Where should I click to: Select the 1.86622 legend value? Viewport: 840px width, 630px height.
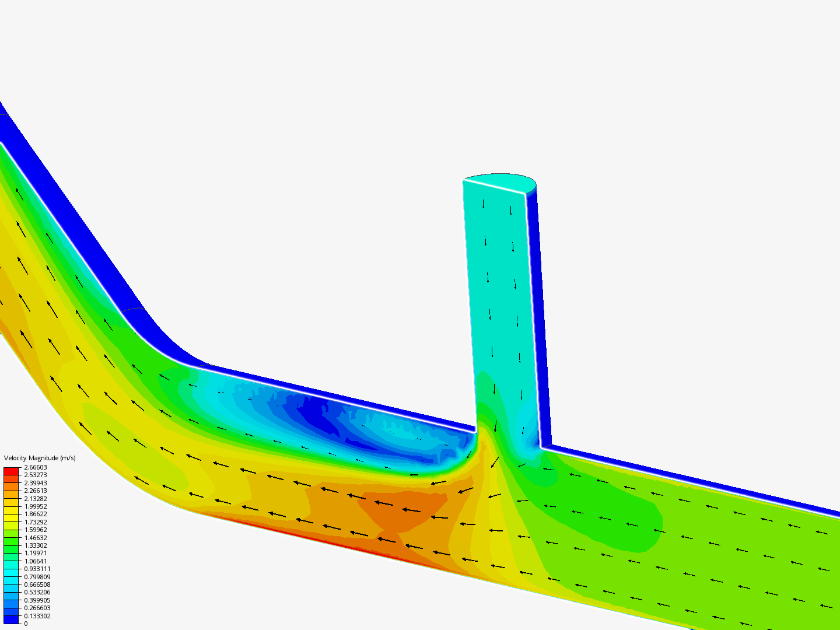point(36,514)
